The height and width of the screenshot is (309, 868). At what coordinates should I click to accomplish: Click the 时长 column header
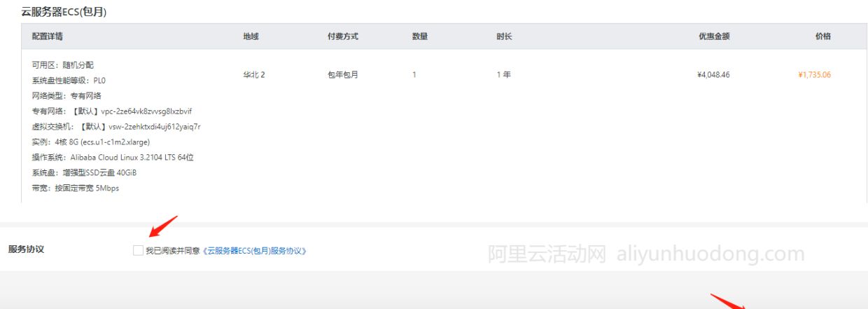[x=504, y=36]
